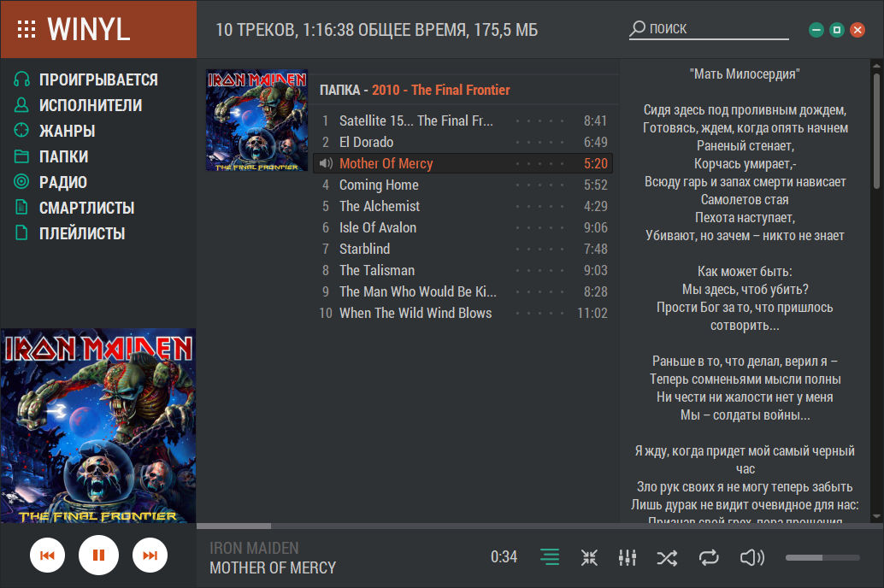The image size is (884, 588).
Task: Open the ИСПОЛНИТЕЛИ artists section
Action: (91, 105)
